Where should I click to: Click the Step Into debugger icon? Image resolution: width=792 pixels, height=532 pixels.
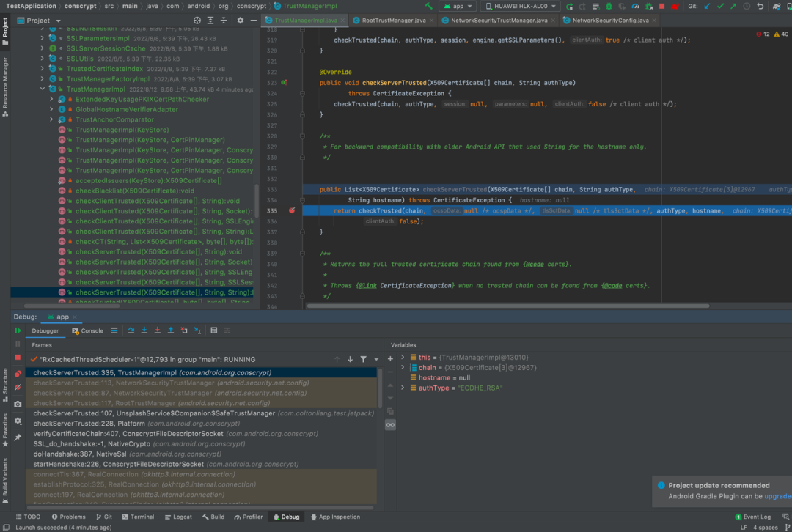click(144, 330)
